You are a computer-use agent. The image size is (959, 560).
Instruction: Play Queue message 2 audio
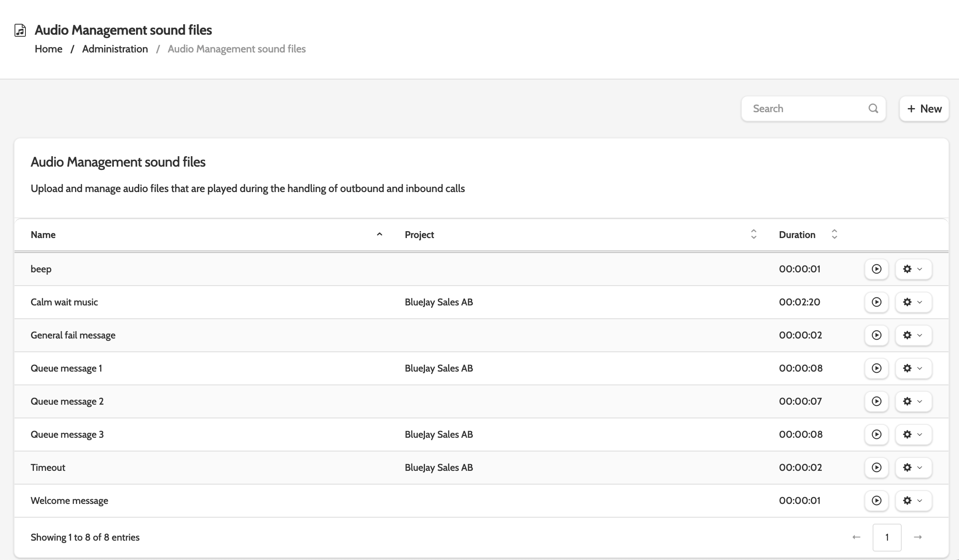tap(876, 401)
